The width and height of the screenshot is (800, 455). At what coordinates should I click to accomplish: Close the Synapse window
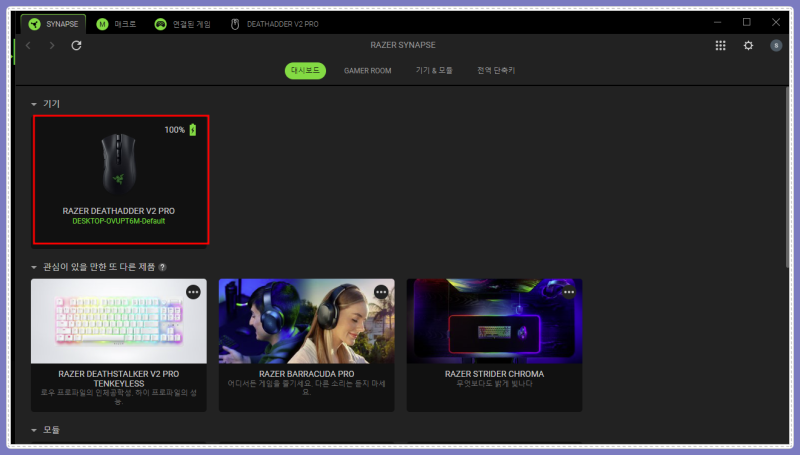pyautogui.click(x=776, y=22)
